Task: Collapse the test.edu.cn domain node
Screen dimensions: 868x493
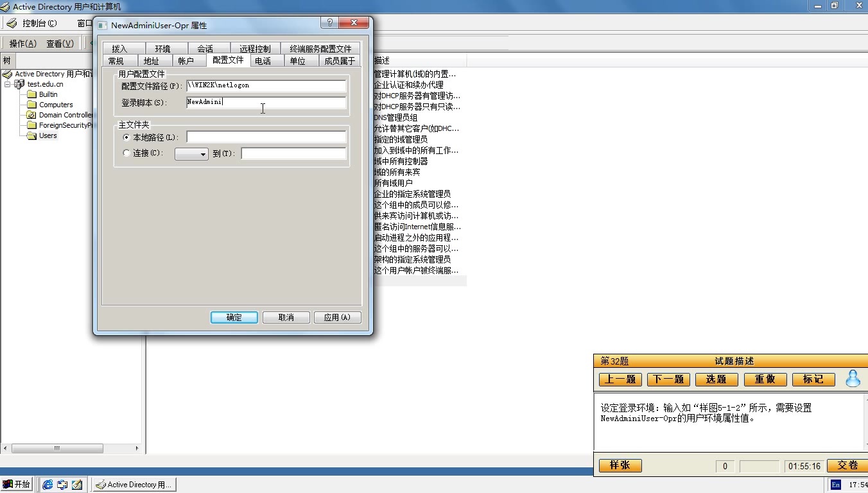Action: coord(8,84)
